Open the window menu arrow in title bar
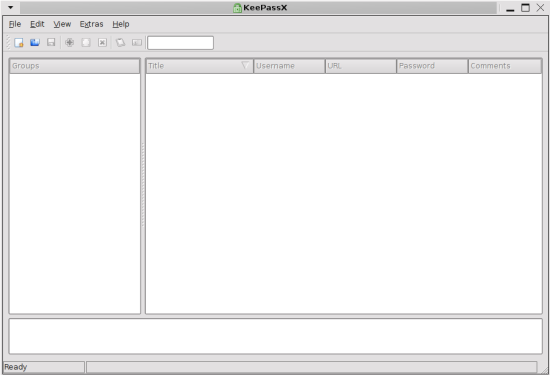Viewport: 550px width, 375px height. tap(11, 7)
